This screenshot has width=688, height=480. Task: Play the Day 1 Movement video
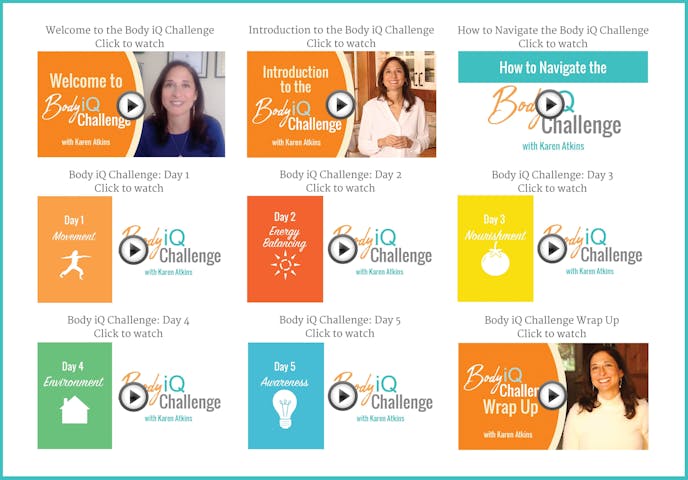pos(133,250)
